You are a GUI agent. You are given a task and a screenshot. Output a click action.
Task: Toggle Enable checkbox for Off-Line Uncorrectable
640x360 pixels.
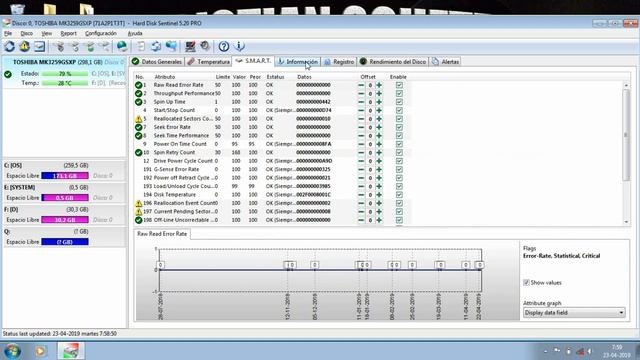pyautogui.click(x=399, y=220)
